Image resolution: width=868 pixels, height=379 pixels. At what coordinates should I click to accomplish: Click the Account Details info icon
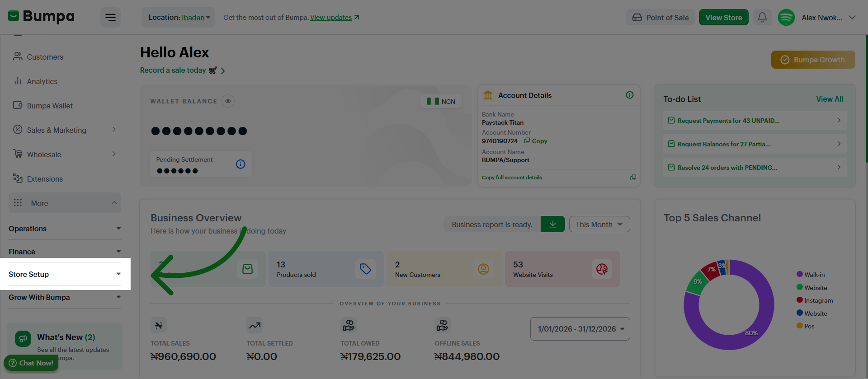[x=629, y=95]
